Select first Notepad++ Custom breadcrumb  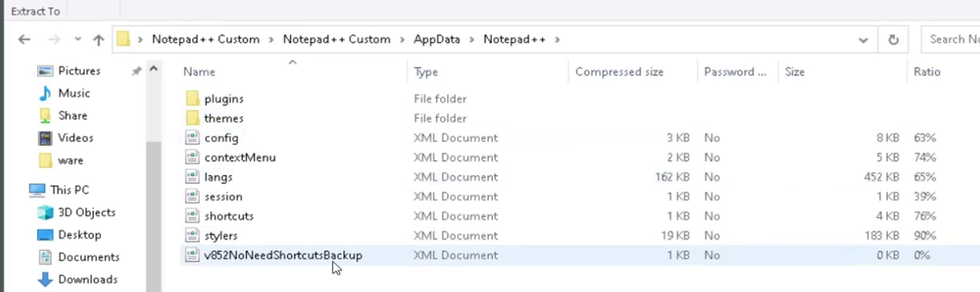[x=206, y=39]
